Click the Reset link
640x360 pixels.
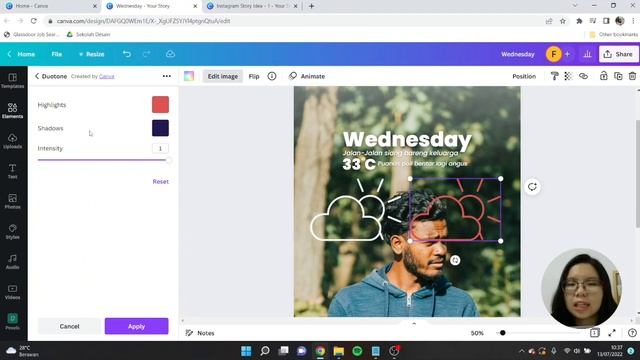coord(160,181)
